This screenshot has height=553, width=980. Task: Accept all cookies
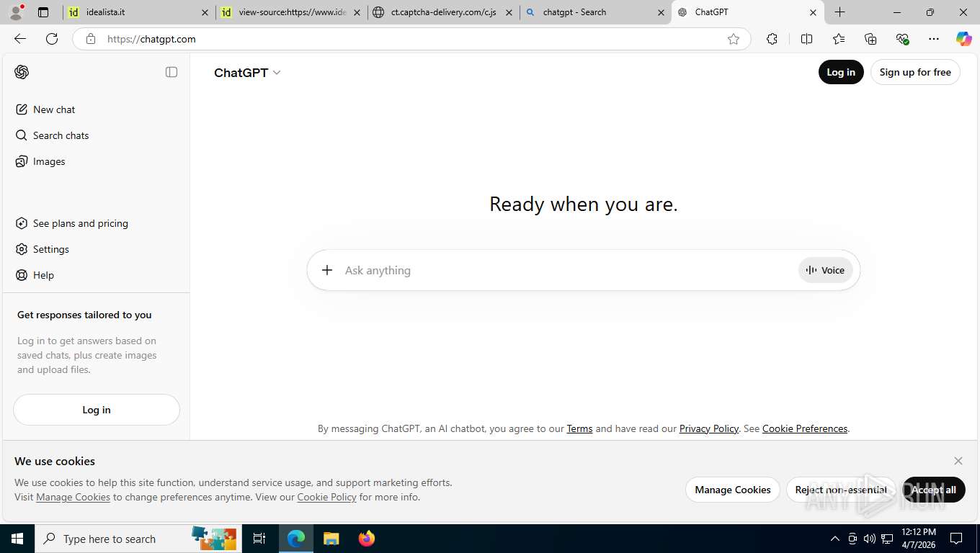[x=934, y=490]
